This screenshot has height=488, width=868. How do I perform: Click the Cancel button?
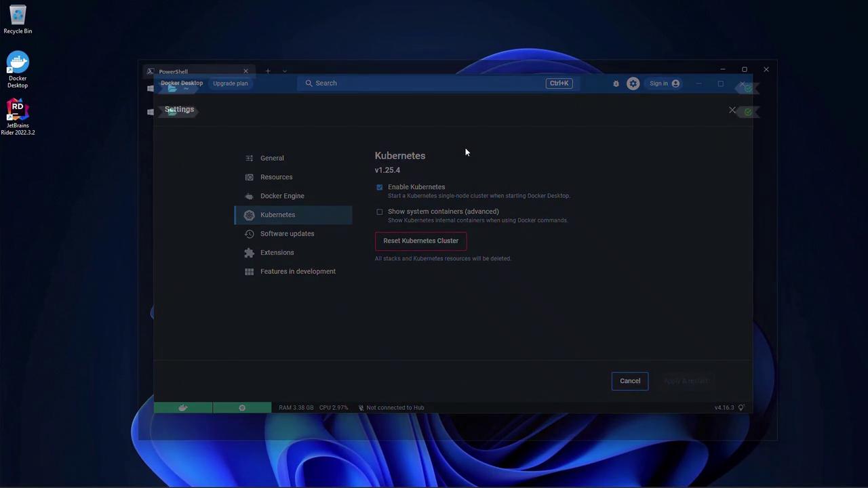click(x=629, y=381)
